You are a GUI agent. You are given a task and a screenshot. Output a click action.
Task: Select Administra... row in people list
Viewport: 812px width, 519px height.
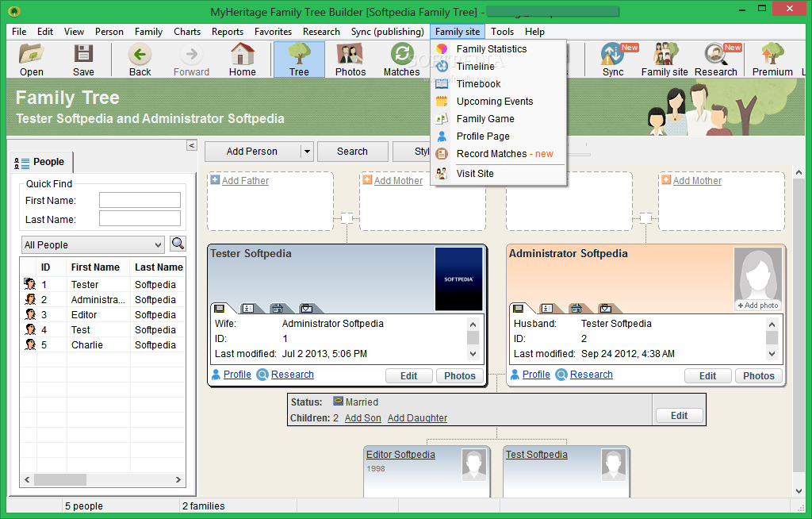tap(104, 300)
